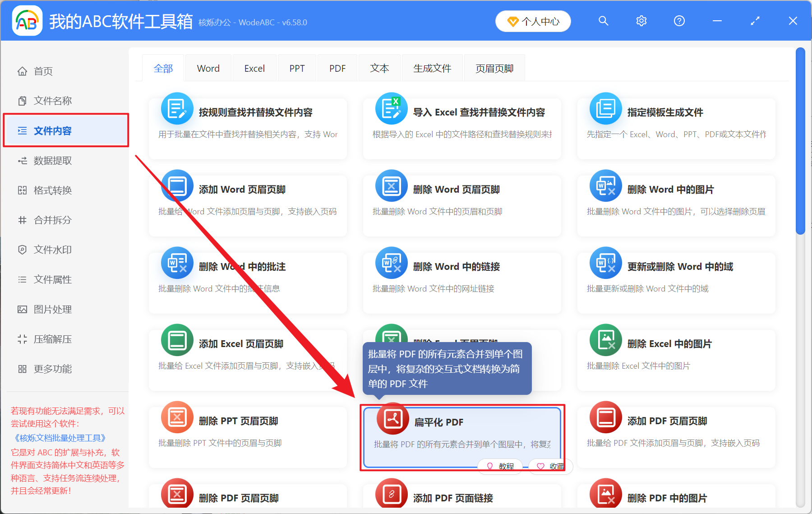
Task: Open 个人中心
Action: [x=533, y=21]
